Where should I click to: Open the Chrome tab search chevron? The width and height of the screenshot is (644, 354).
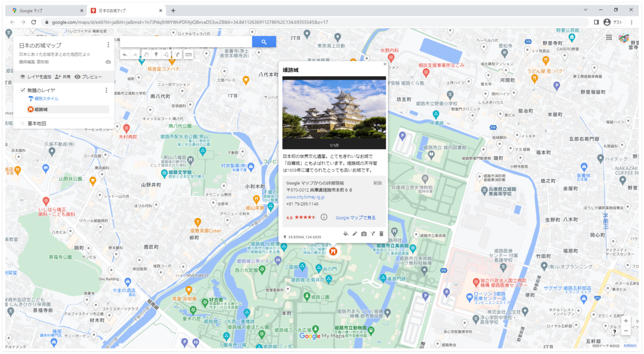click(586, 10)
